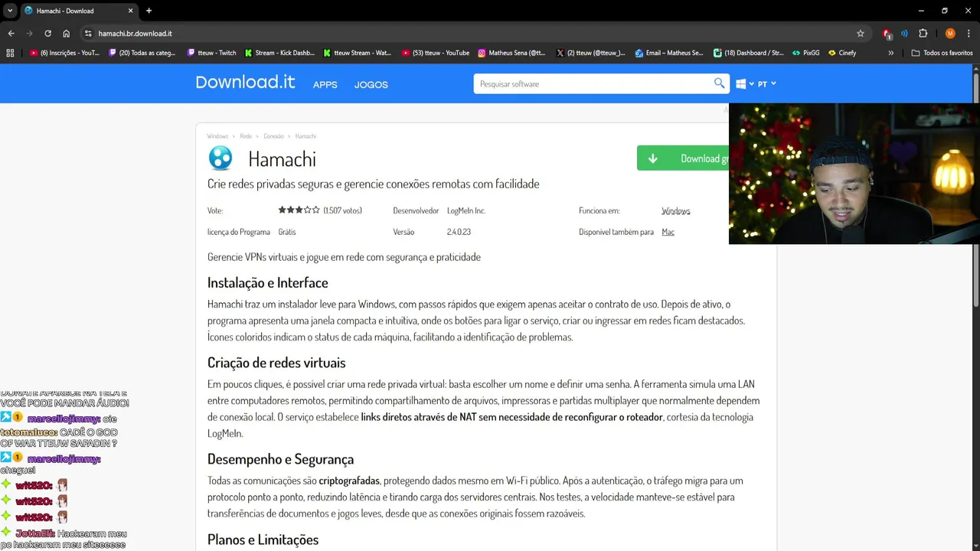Open the PT language dropdown

766,83
